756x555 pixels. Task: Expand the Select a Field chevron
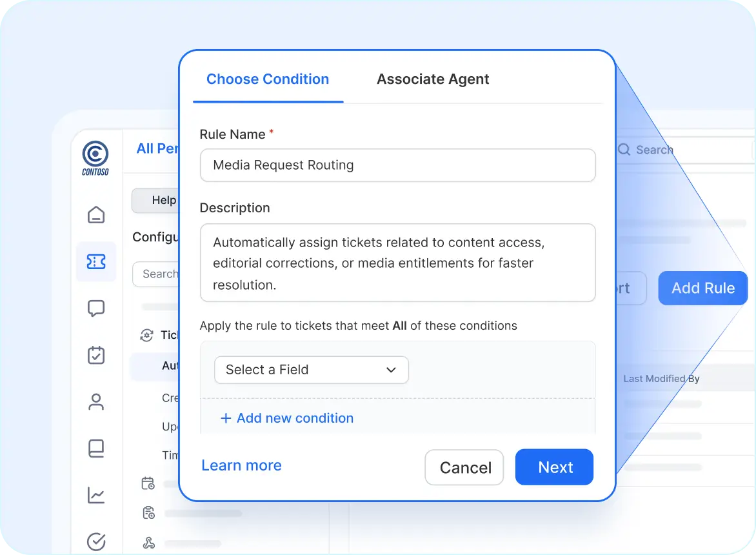[390, 370]
